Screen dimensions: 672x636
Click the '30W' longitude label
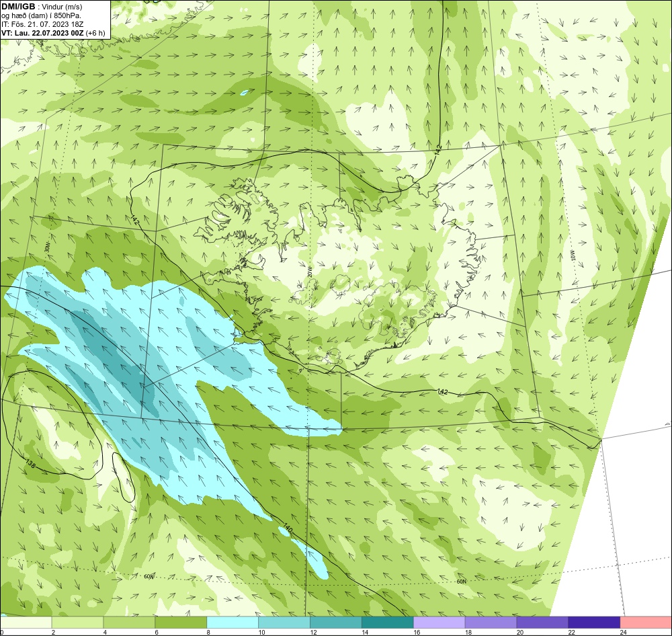click(47, 247)
